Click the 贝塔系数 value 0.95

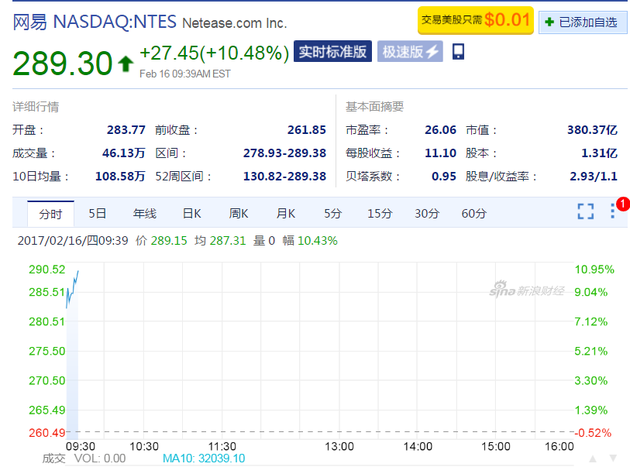(444, 176)
